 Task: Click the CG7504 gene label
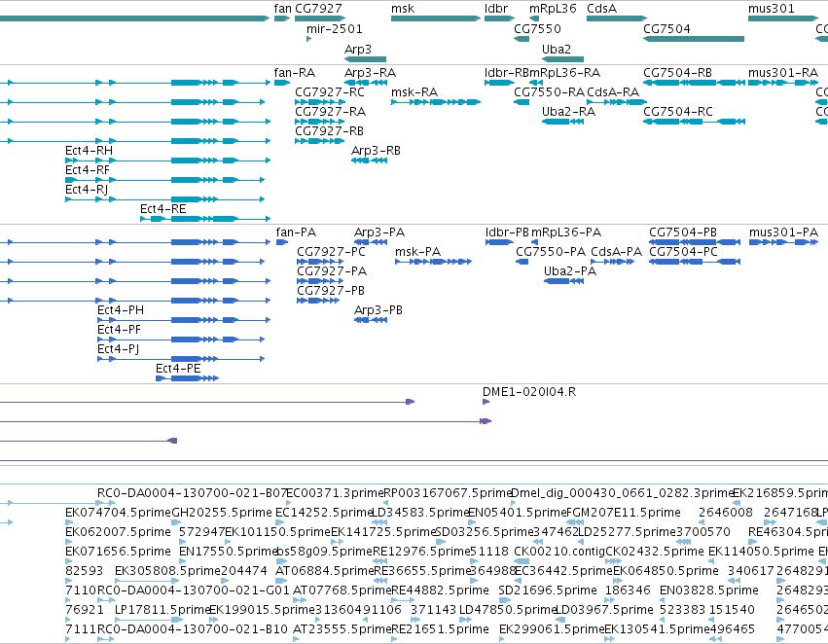(x=666, y=28)
